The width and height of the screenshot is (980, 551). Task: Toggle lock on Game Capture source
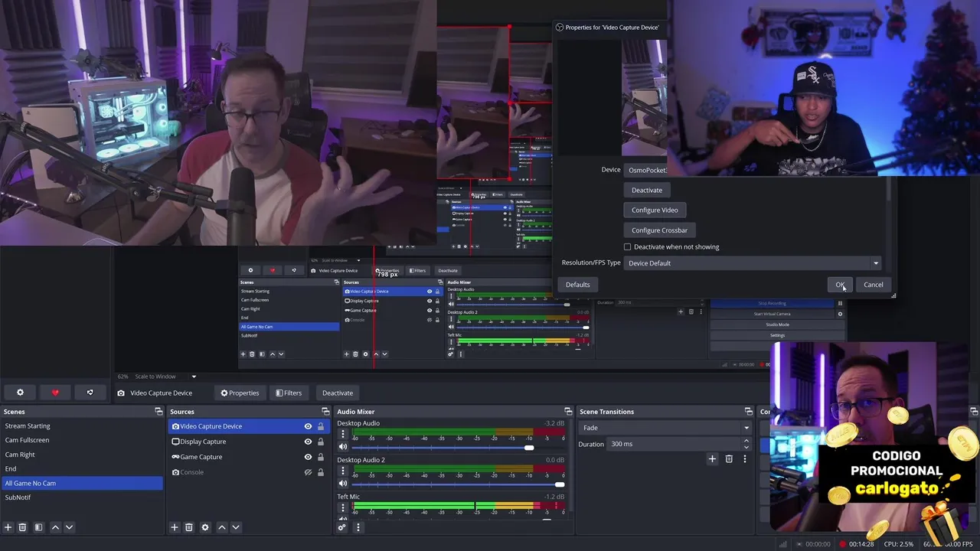(321, 457)
